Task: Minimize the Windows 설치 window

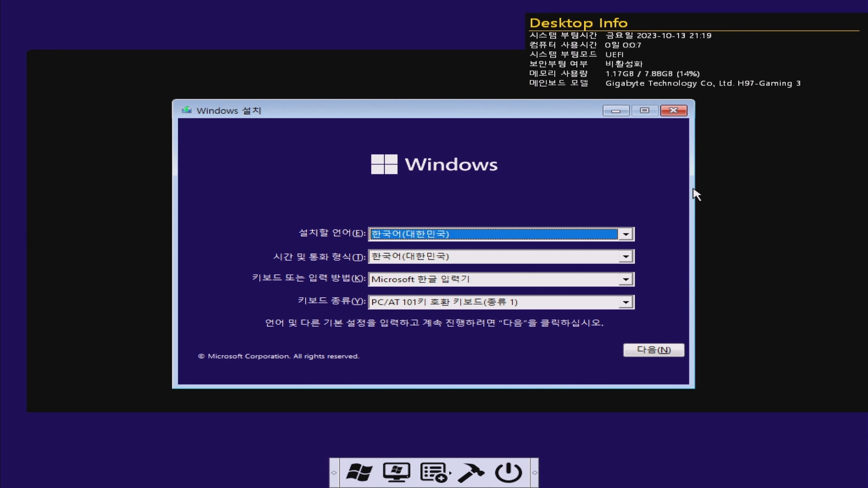Action: [616, 111]
